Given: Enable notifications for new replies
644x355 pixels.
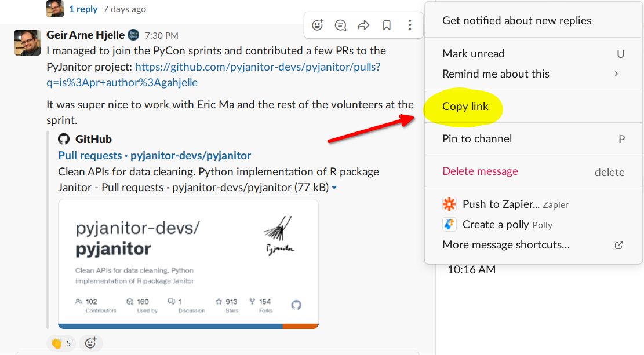Looking at the screenshot, I should pyautogui.click(x=516, y=20).
